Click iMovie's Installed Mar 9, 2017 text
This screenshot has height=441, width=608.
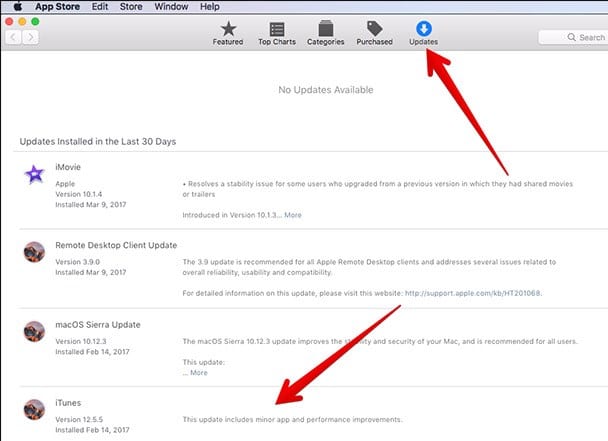(91, 204)
